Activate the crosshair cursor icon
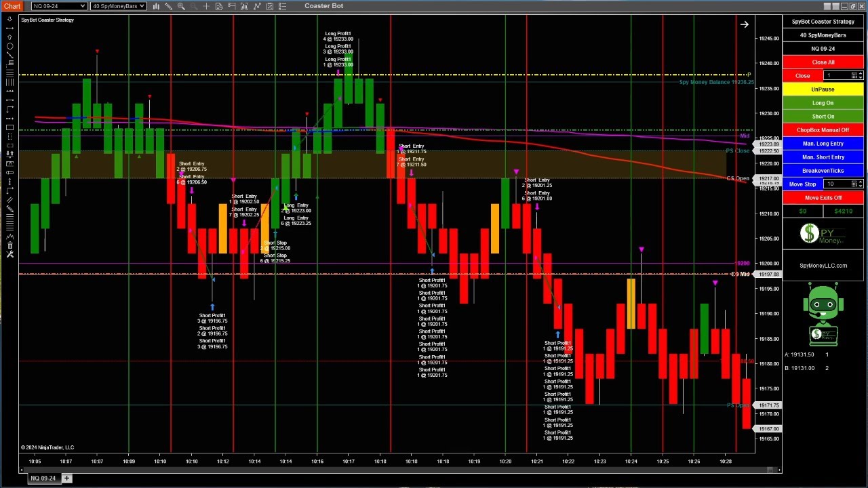 (206, 6)
